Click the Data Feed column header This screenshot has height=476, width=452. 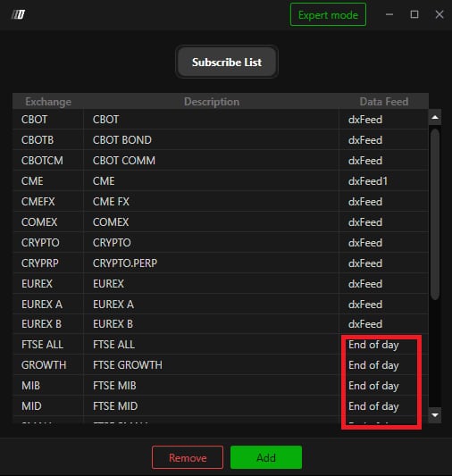384,102
